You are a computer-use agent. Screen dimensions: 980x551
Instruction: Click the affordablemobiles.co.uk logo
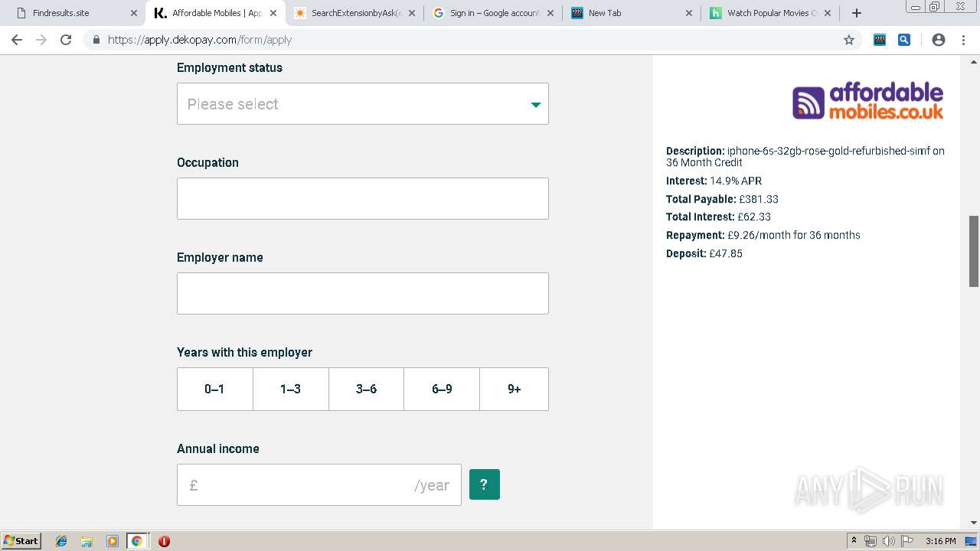click(x=867, y=102)
